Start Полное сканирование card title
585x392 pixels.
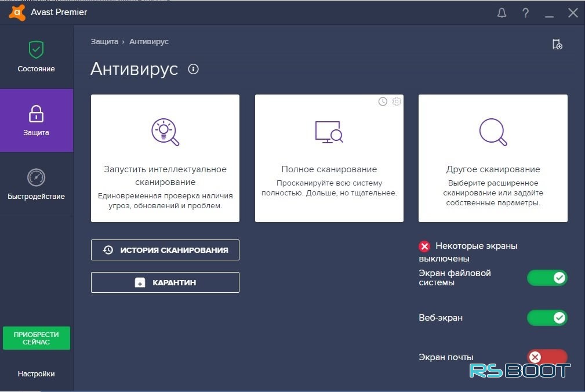pos(329,169)
